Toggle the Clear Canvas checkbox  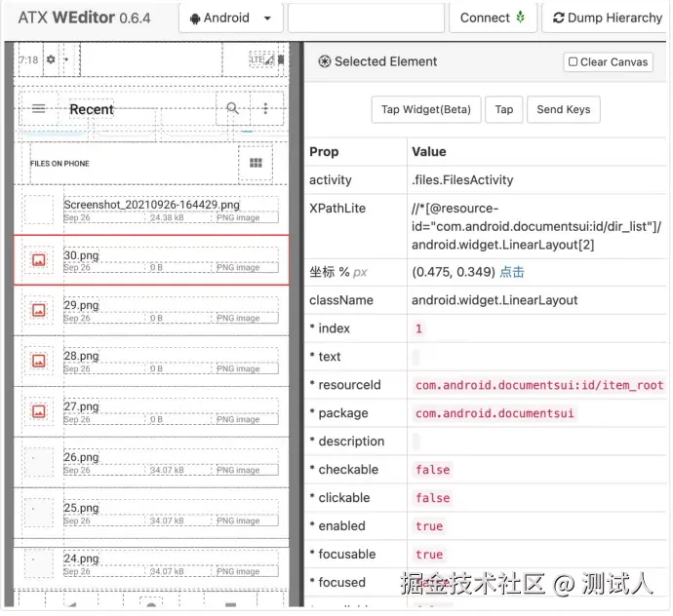point(573,61)
